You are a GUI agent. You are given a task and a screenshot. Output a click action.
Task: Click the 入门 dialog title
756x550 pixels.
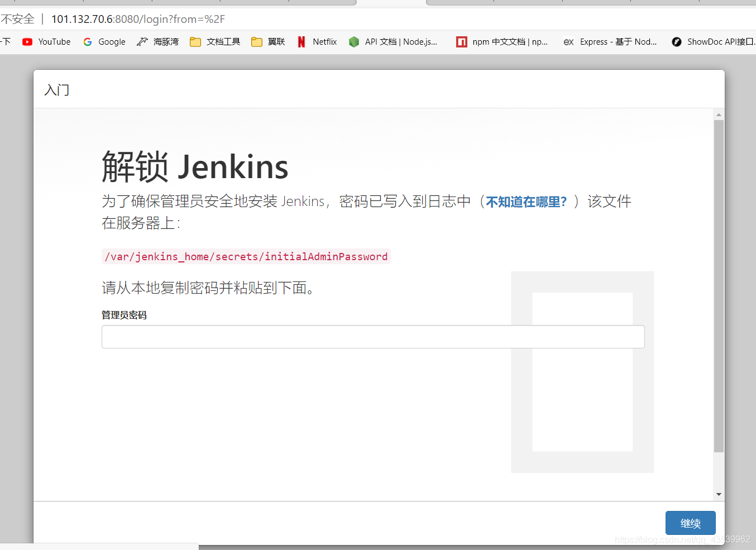[x=57, y=90]
